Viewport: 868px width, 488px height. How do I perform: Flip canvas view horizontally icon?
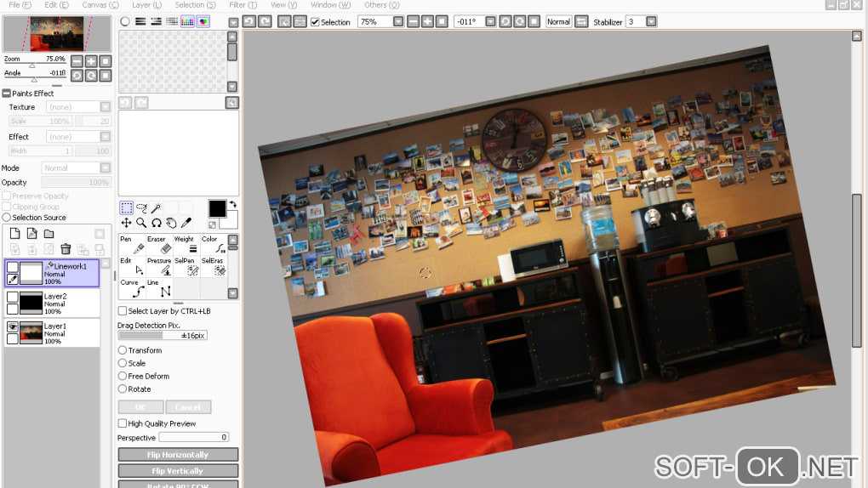(x=581, y=21)
